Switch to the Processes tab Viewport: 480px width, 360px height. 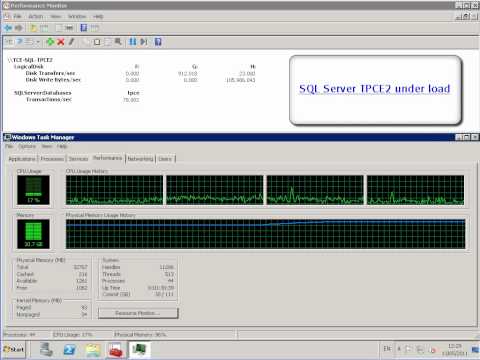tap(52, 159)
